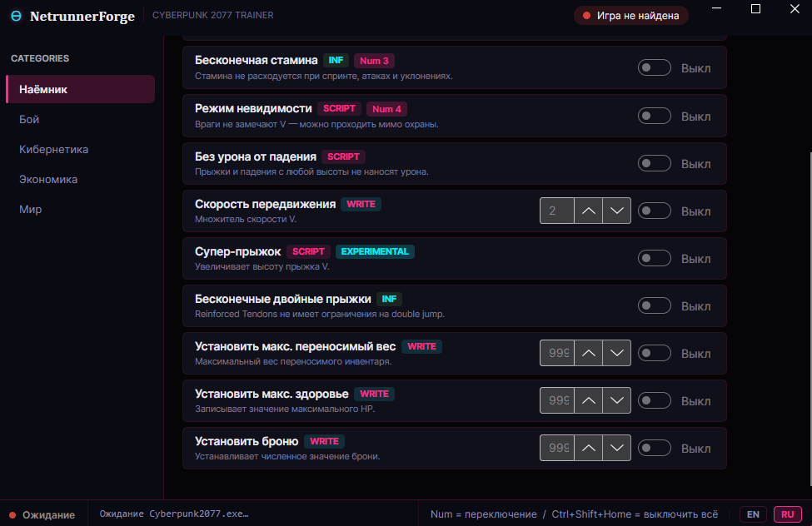Image resolution: width=812 pixels, height=526 pixels.
Task: Click the Игра не найдена status badge
Action: coord(630,16)
